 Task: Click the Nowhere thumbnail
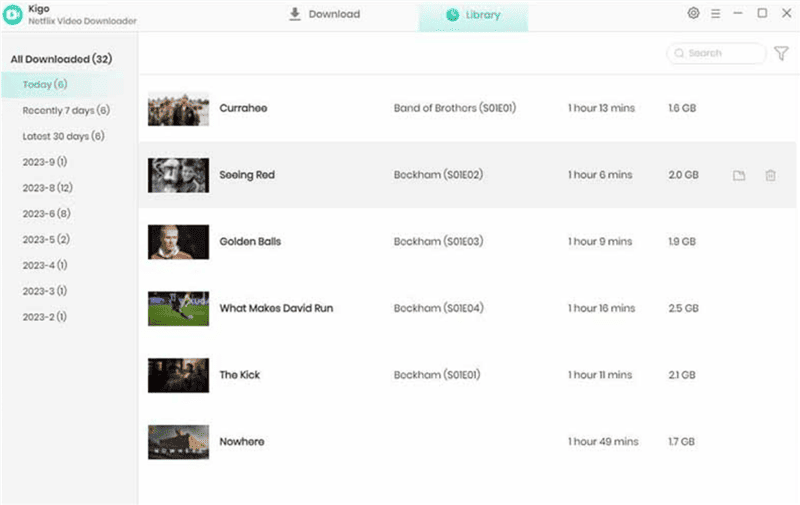coord(179,442)
